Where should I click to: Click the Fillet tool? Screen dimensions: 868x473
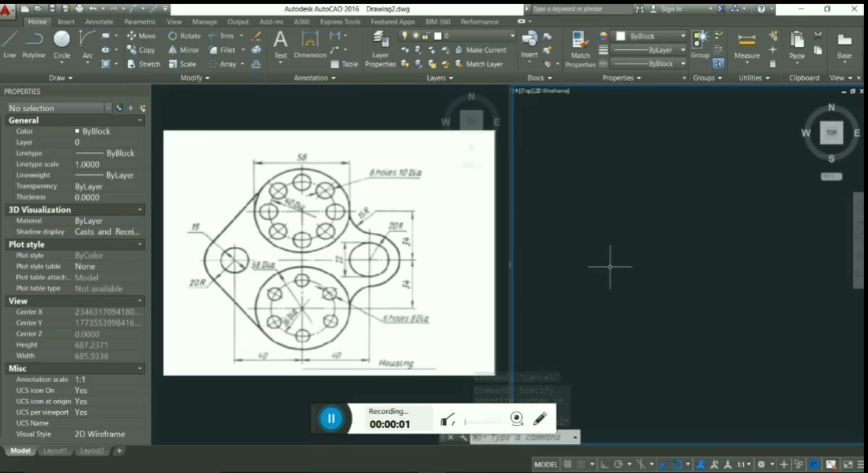click(222, 50)
